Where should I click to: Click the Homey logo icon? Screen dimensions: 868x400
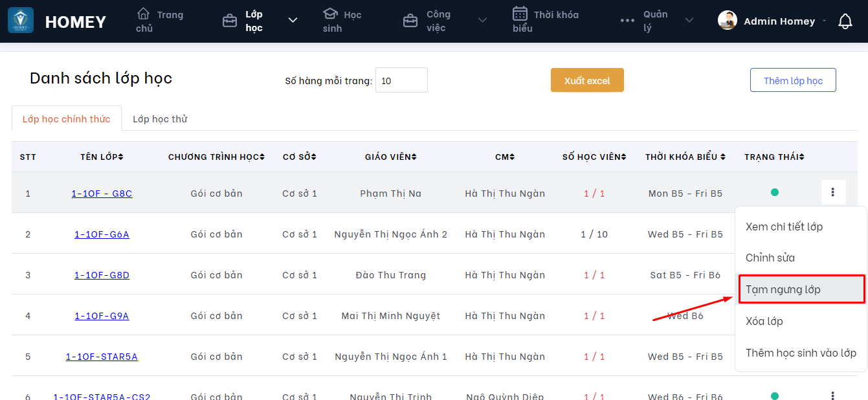21,21
